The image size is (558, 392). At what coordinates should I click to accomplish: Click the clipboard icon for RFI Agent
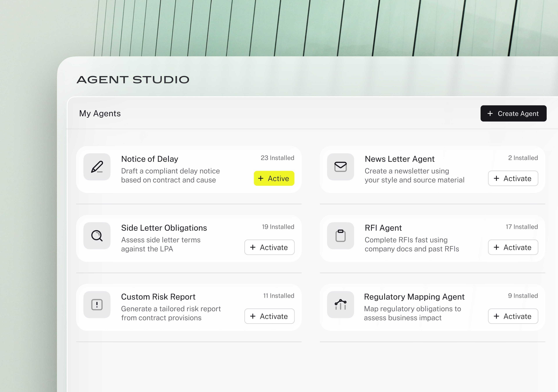coord(340,236)
